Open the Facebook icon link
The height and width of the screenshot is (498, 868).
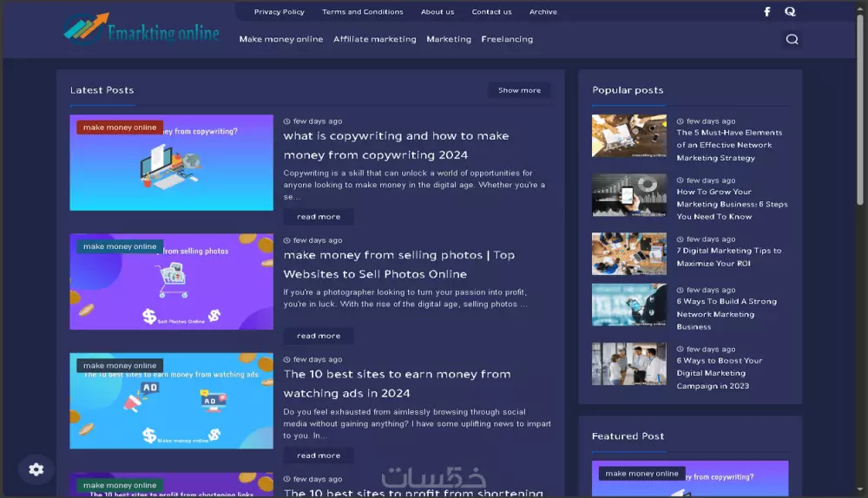click(x=766, y=11)
